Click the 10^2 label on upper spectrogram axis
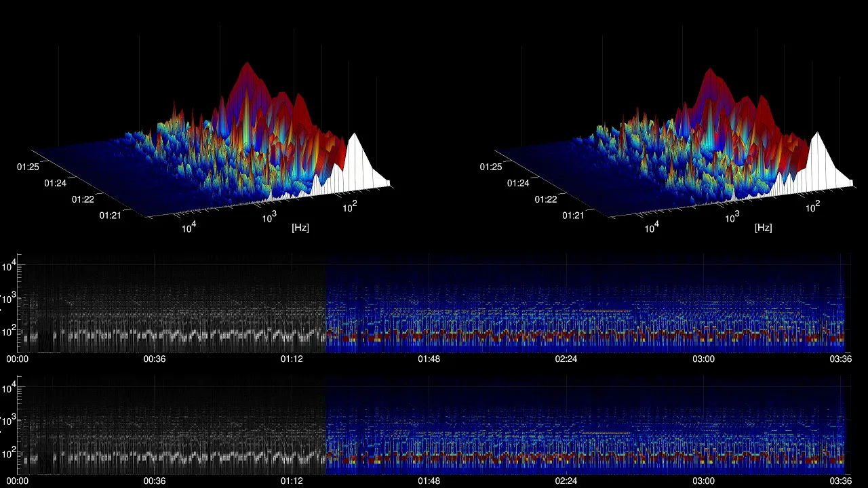 (9, 329)
